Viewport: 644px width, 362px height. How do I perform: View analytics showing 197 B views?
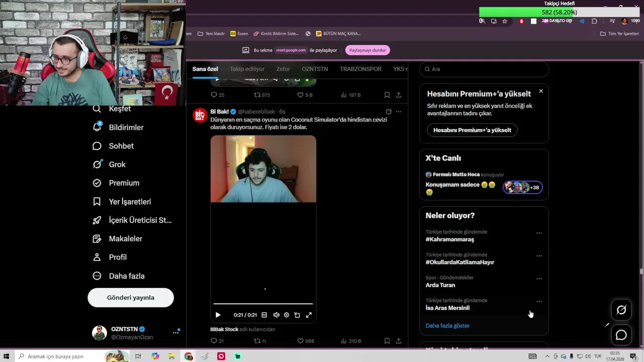[x=351, y=95]
